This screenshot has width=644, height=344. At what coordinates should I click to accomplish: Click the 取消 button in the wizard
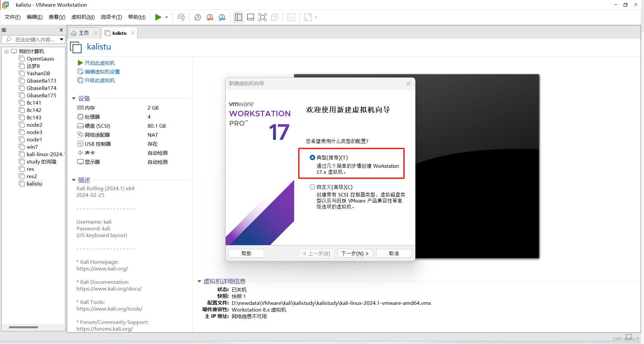click(x=394, y=253)
